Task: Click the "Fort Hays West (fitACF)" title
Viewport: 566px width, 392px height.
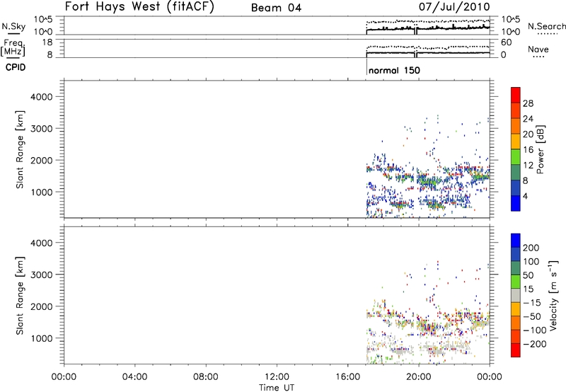Action: click(x=139, y=6)
